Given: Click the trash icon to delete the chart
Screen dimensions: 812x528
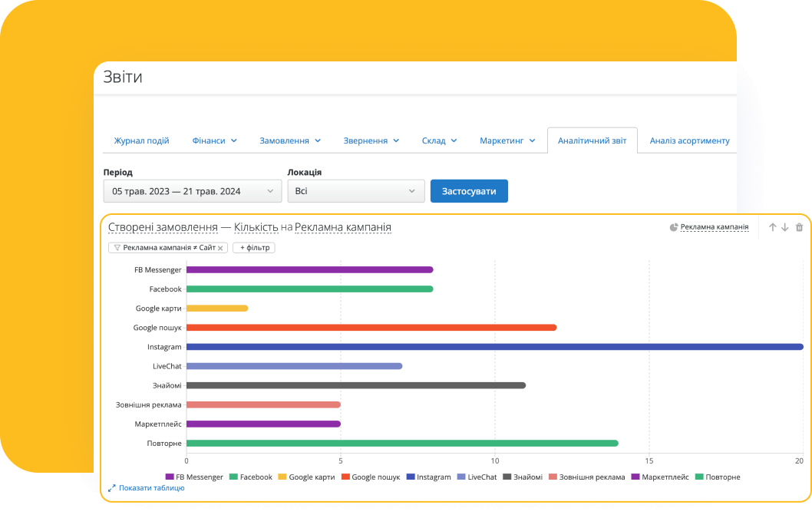Looking at the screenshot, I should [799, 227].
